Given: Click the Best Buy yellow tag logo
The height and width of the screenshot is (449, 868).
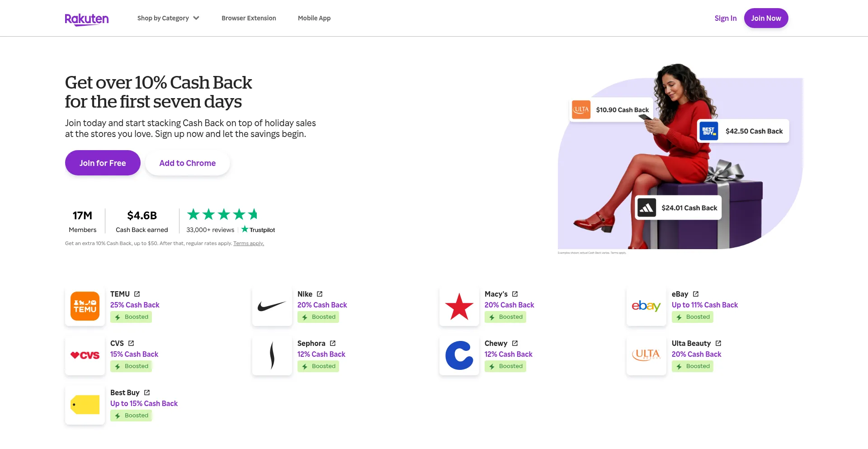Looking at the screenshot, I should point(85,405).
